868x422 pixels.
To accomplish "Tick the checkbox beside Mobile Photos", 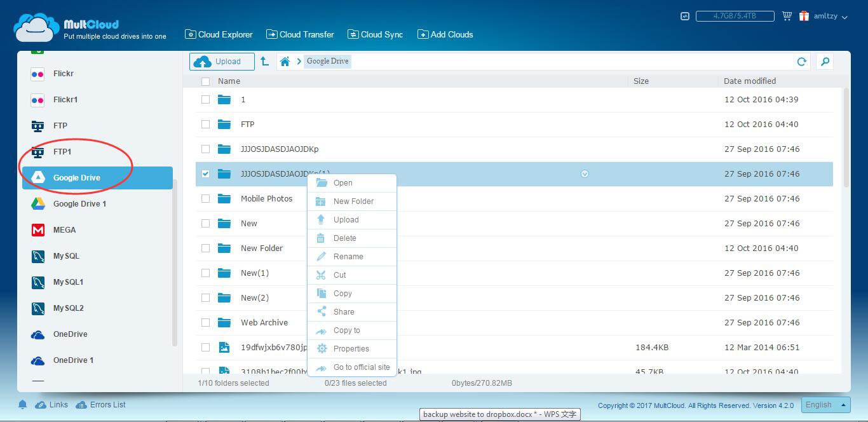I will pyautogui.click(x=205, y=199).
